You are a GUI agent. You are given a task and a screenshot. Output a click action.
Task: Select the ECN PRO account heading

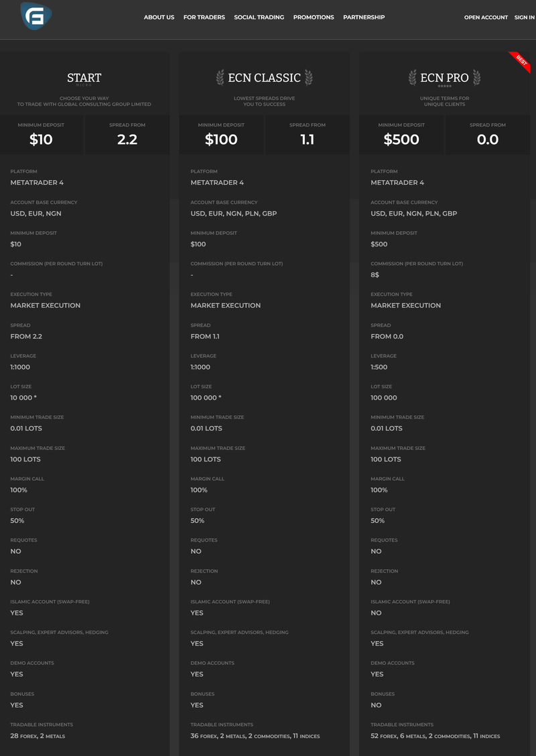point(444,78)
